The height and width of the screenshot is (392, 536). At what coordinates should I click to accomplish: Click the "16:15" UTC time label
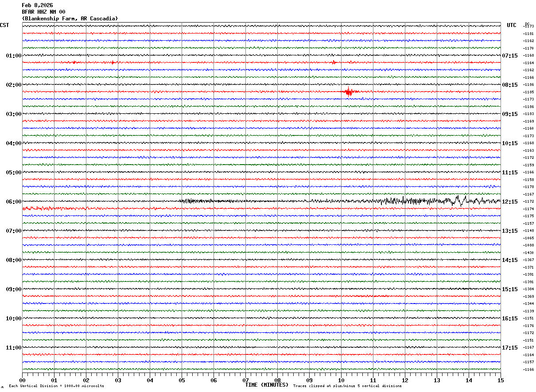[510, 319]
